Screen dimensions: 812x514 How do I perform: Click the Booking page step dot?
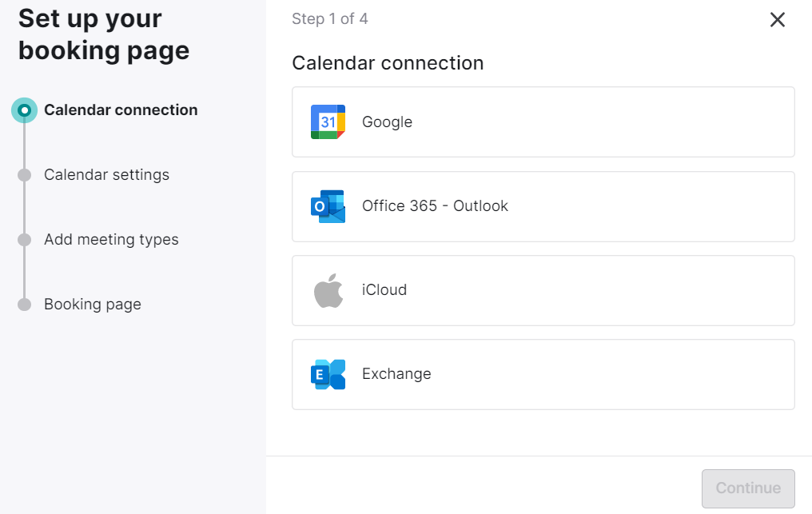pyautogui.click(x=24, y=304)
